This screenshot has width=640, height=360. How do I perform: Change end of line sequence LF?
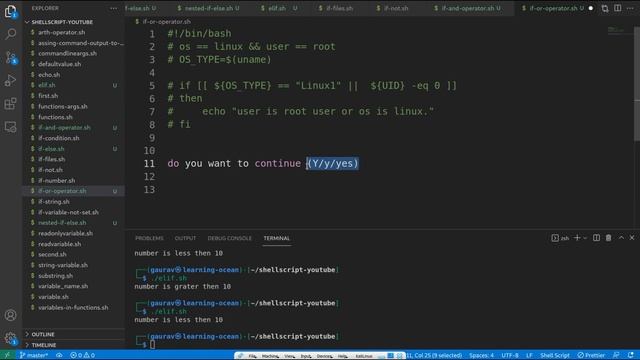pyautogui.click(x=529, y=355)
